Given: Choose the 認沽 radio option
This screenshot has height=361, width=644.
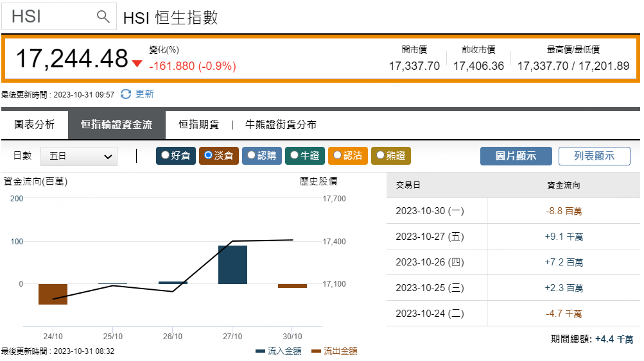Looking at the screenshot, I should [x=337, y=155].
